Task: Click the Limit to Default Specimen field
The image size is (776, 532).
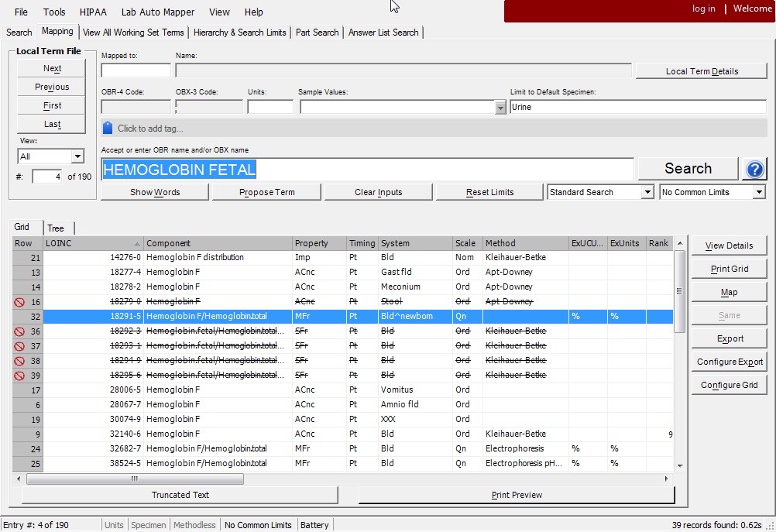Action: [x=638, y=107]
